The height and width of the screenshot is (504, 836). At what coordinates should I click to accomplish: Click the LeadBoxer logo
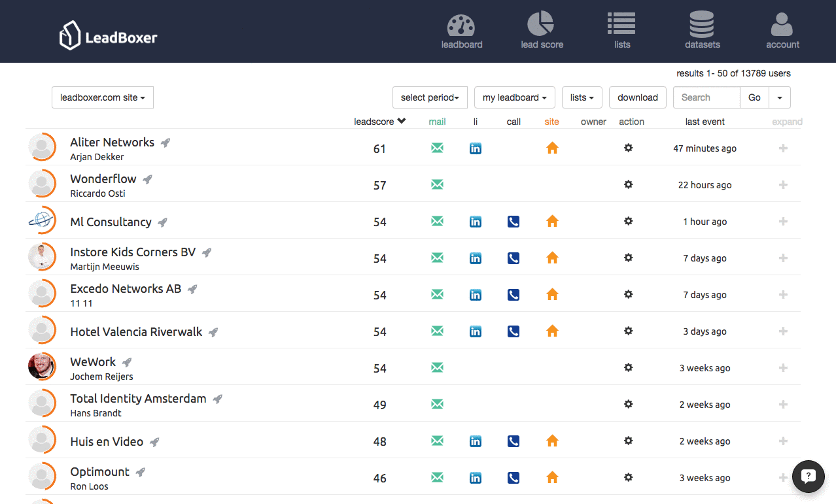(108, 35)
